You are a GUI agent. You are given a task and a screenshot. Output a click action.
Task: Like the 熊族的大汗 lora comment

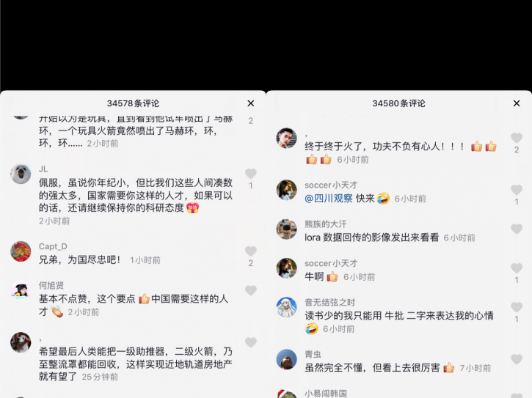(x=517, y=229)
